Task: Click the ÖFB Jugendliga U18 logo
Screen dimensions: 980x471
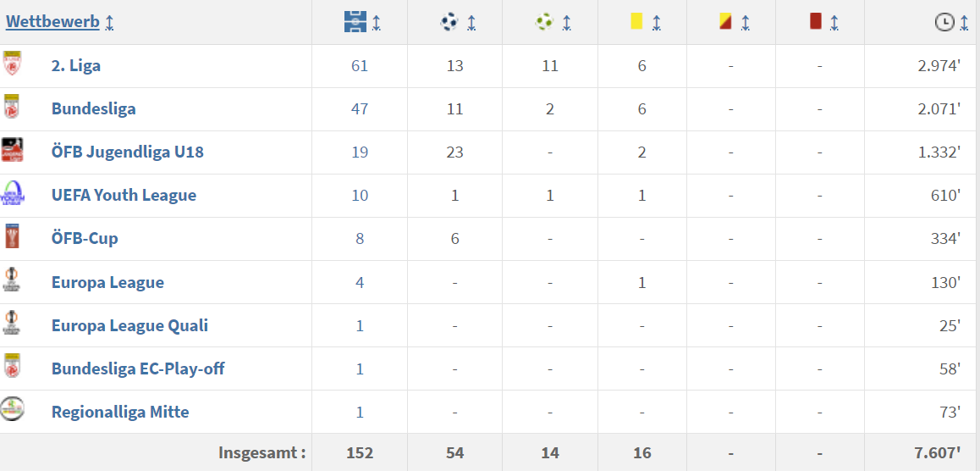Action: [x=12, y=151]
